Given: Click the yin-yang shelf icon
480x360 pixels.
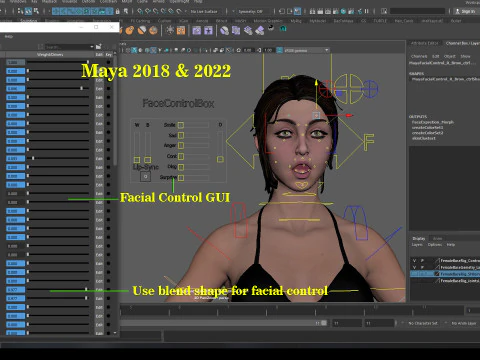Looking at the screenshot, I should coord(271,28).
